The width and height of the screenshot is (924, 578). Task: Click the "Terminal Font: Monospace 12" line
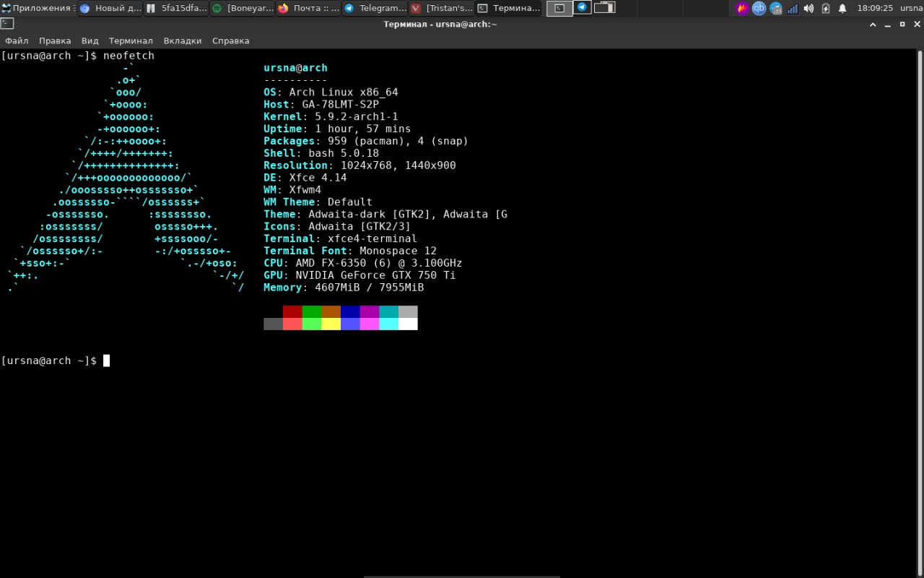point(350,252)
